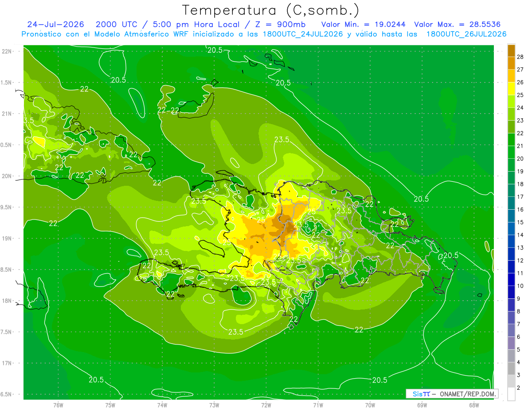Click the "72W" longitude axis label
This screenshot has width=532, height=411.
point(266,405)
